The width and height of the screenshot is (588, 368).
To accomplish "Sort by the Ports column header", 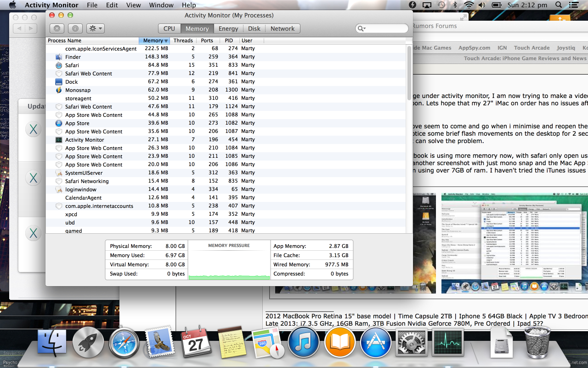I will click(207, 40).
